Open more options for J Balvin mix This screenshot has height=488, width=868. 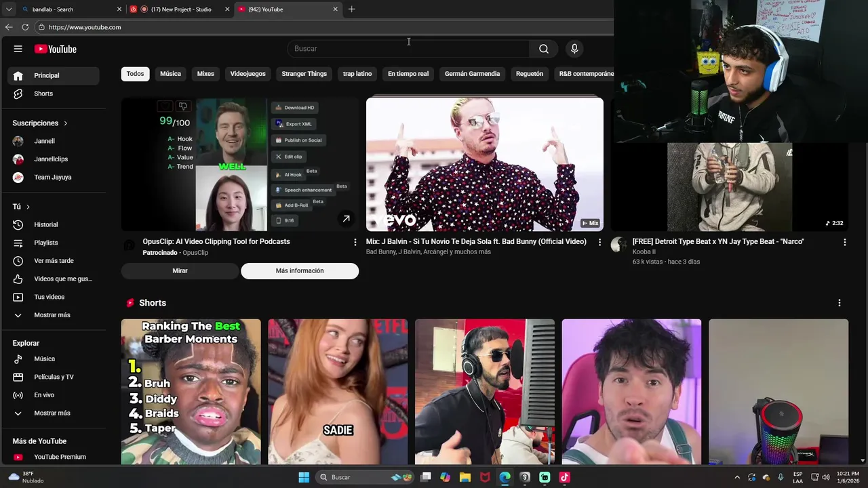click(599, 242)
